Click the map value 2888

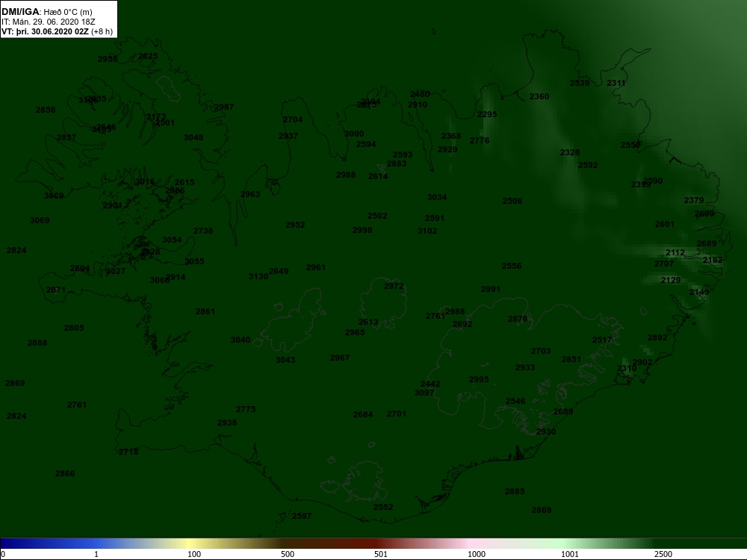click(37, 343)
